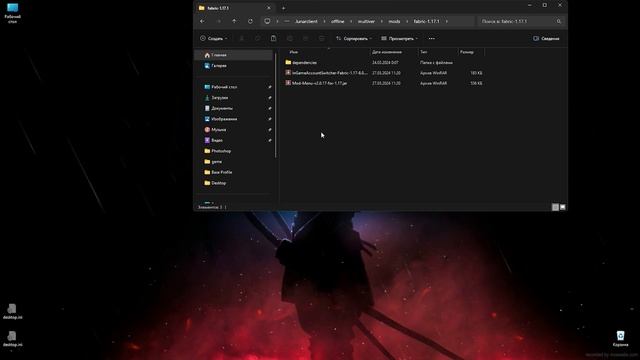Click the Copy icon in toolbar

point(258,38)
